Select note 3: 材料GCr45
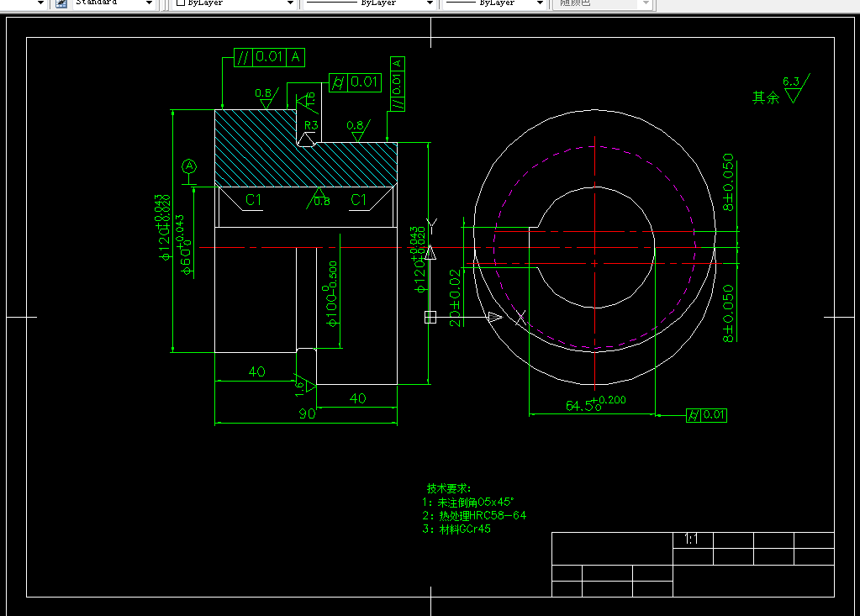860x616 pixels. coord(456,529)
